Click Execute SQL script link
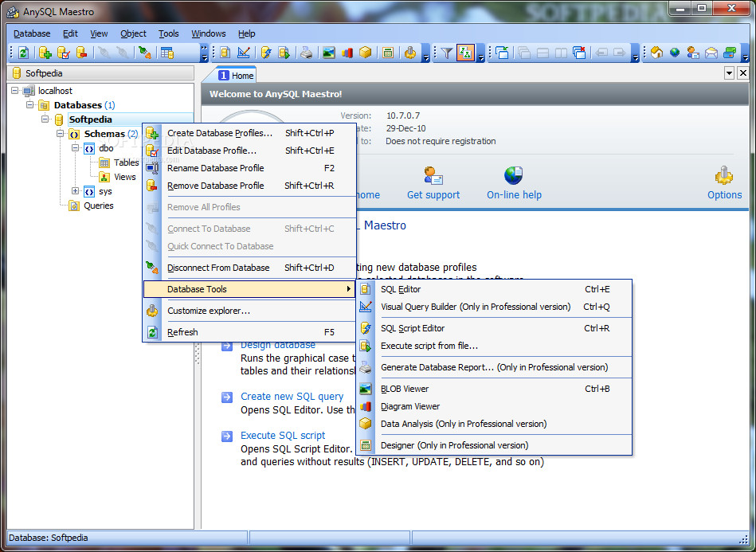This screenshot has width=756, height=552. coord(283,436)
